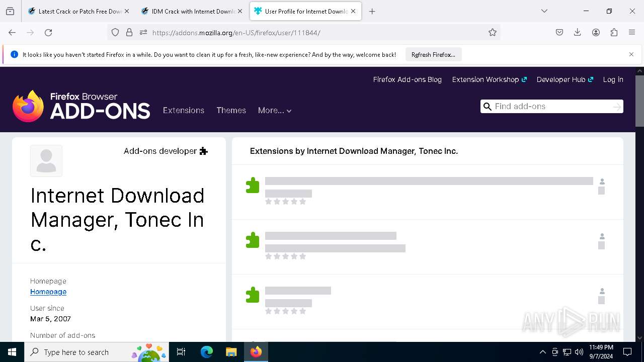Click the second extension puzzle icon

tap(253, 240)
